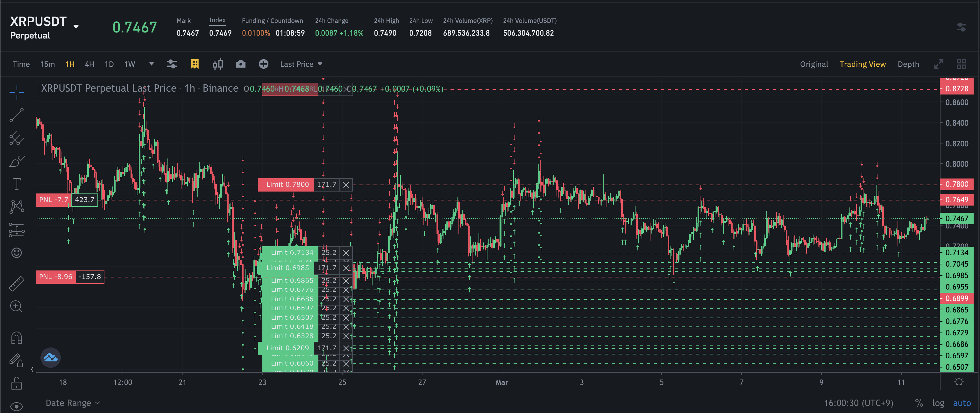Click the PNL -8.96 position label

[x=56, y=277]
